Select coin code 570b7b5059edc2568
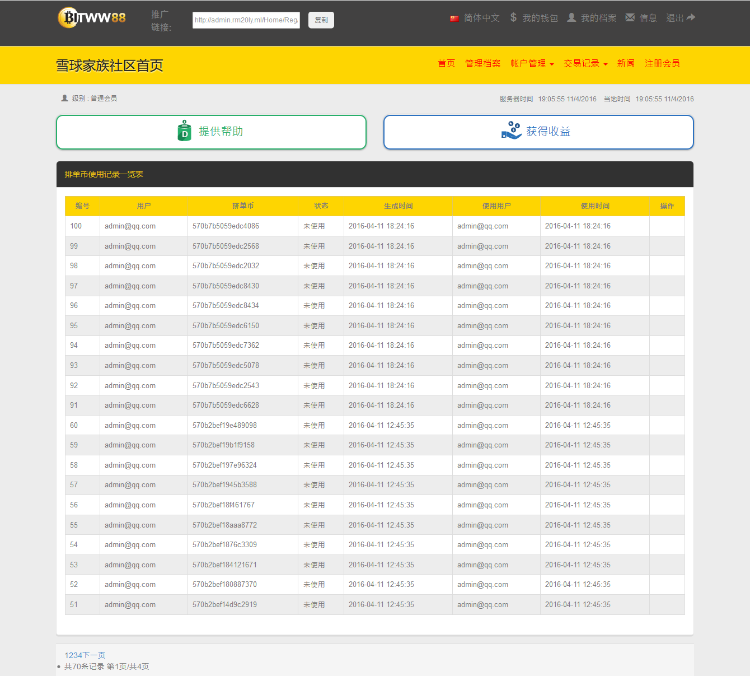Viewport: 750px width, 676px height. (x=226, y=246)
